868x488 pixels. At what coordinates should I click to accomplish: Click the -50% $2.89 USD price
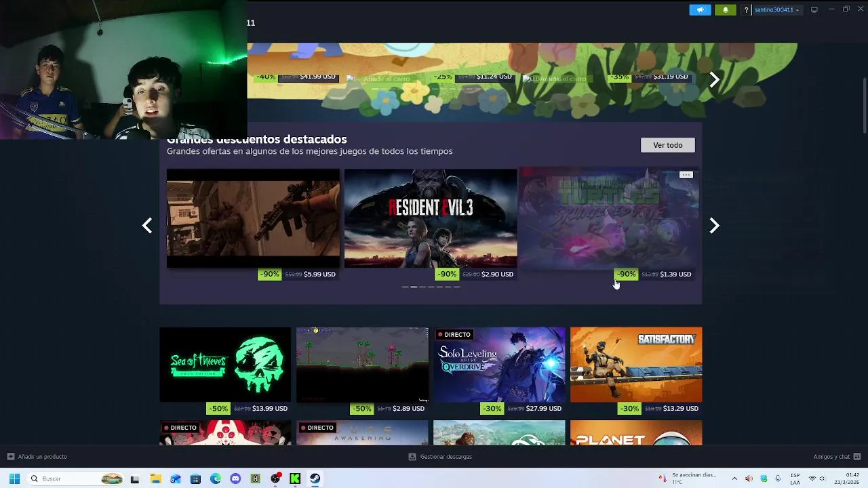(x=389, y=408)
